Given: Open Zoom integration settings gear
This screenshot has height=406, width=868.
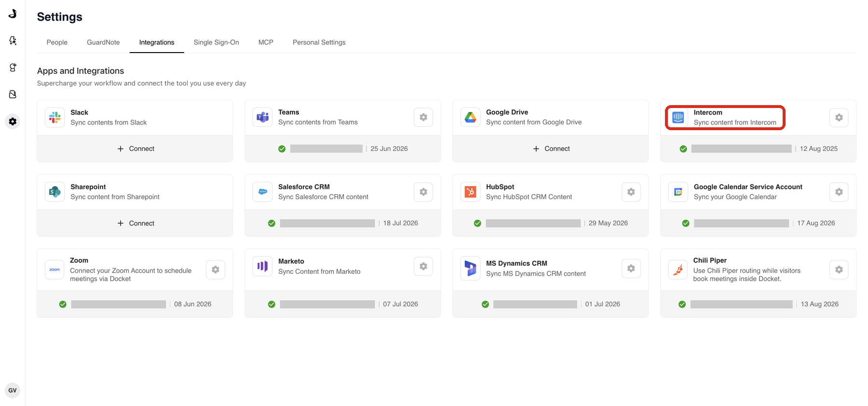Looking at the screenshot, I should pyautogui.click(x=216, y=270).
